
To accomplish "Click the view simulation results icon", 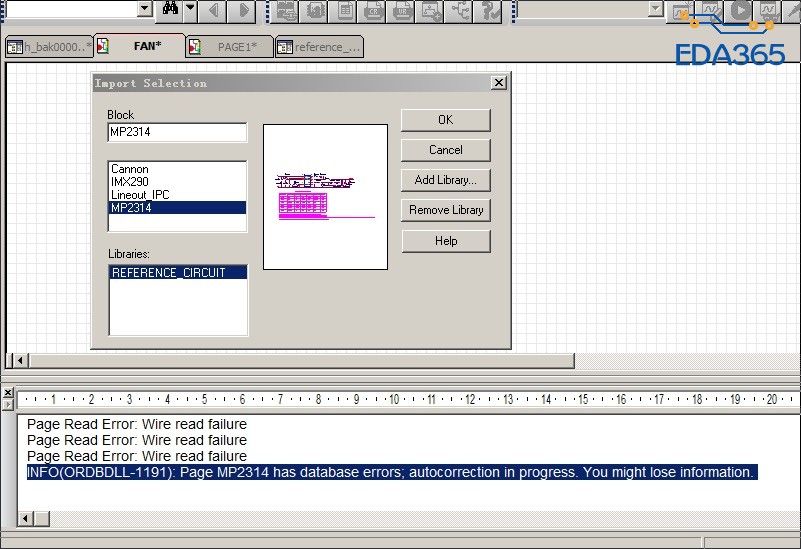I will [769, 11].
